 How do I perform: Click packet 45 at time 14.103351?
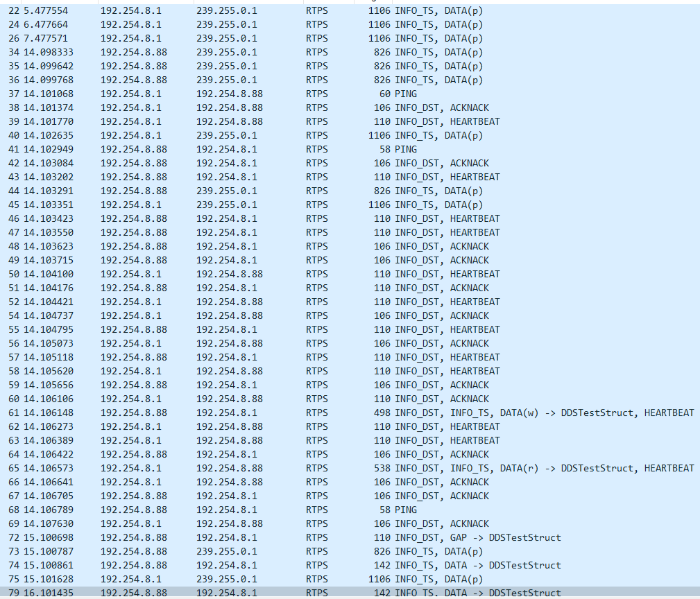278,205
